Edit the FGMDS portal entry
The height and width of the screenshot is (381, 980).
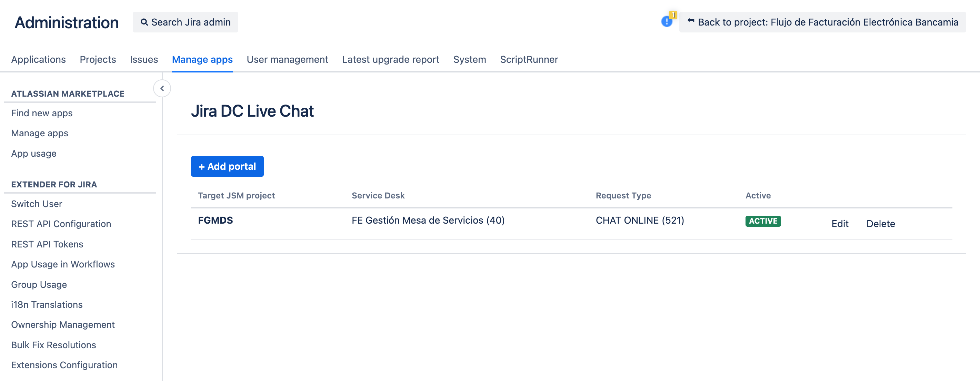coord(840,224)
